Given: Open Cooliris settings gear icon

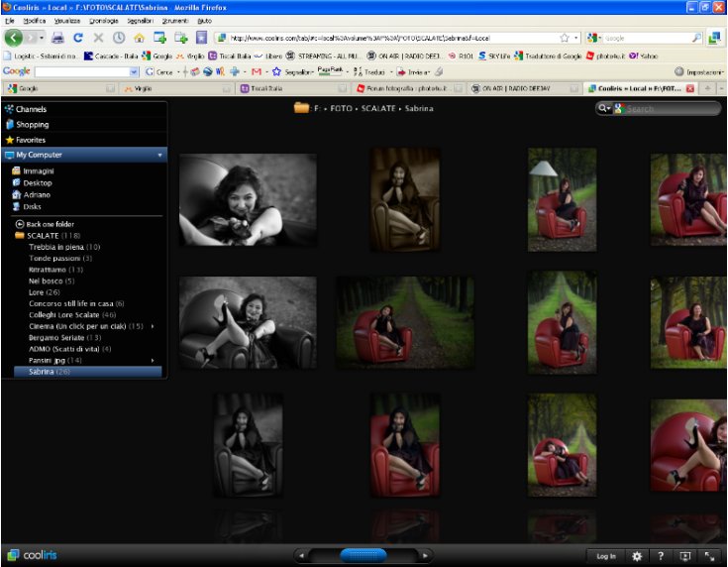Looking at the screenshot, I should (x=637, y=556).
